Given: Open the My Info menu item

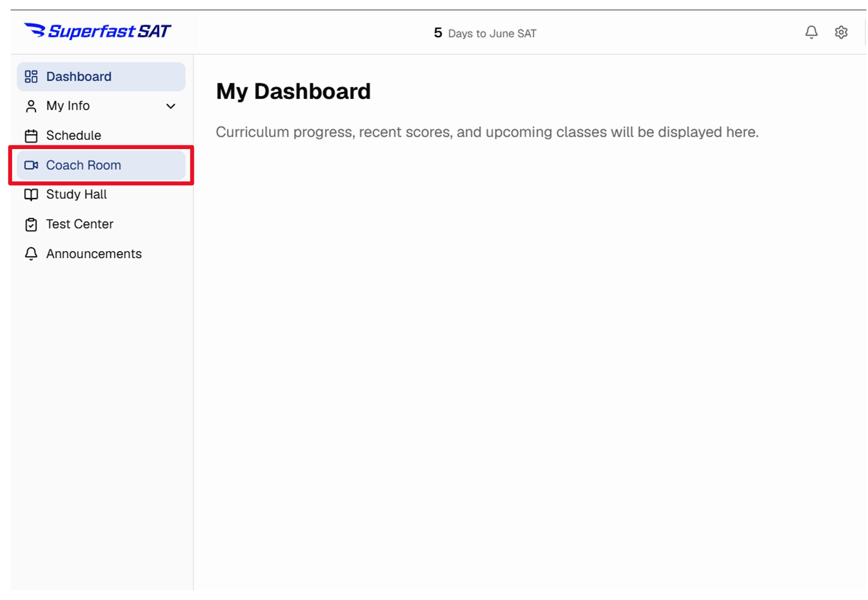Looking at the screenshot, I should (x=101, y=106).
